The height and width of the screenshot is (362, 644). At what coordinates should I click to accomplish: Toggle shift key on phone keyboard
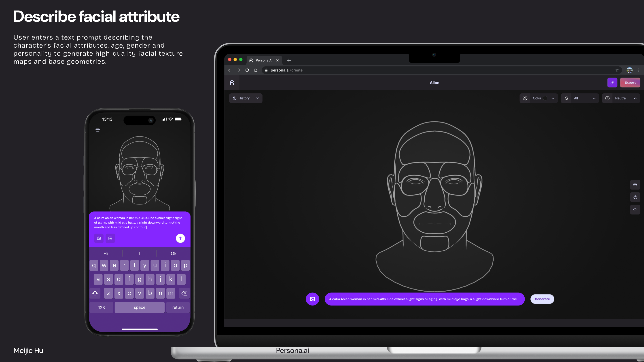click(x=95, y=293)
